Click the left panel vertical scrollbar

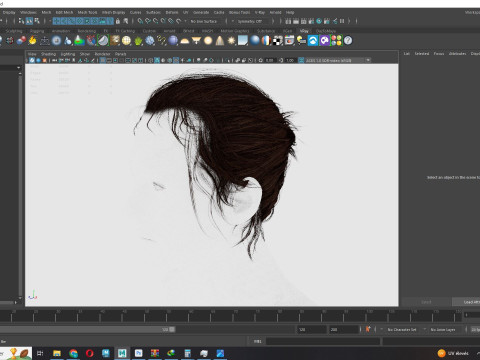(x=20, y=185)
